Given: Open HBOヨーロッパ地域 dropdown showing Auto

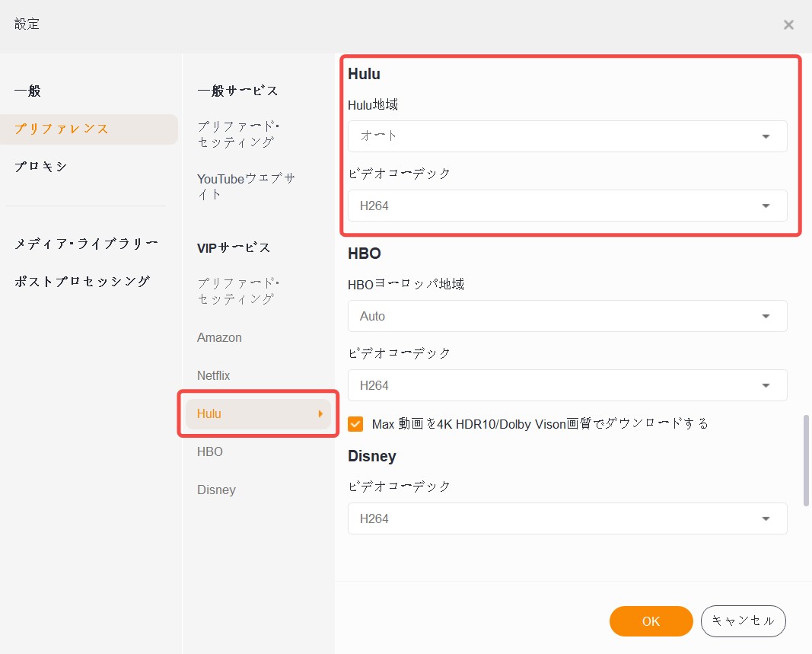Looking at the screenshot, I should pyautogui.click(x=568, y=316).
